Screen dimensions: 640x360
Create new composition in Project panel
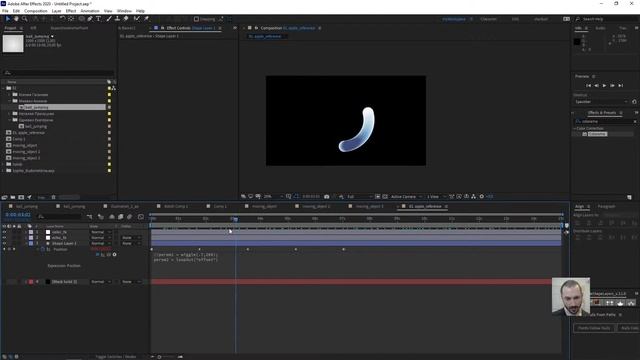pos(21,197)
